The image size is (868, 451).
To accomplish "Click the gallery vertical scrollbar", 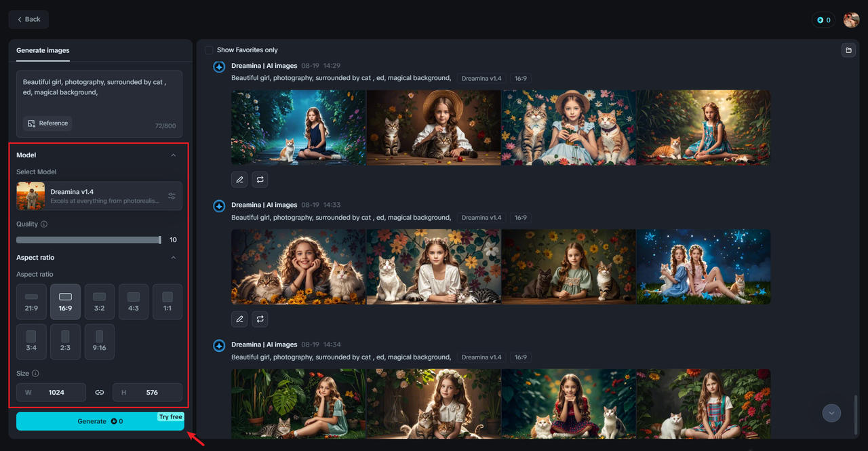I will (x=856, y=415).
